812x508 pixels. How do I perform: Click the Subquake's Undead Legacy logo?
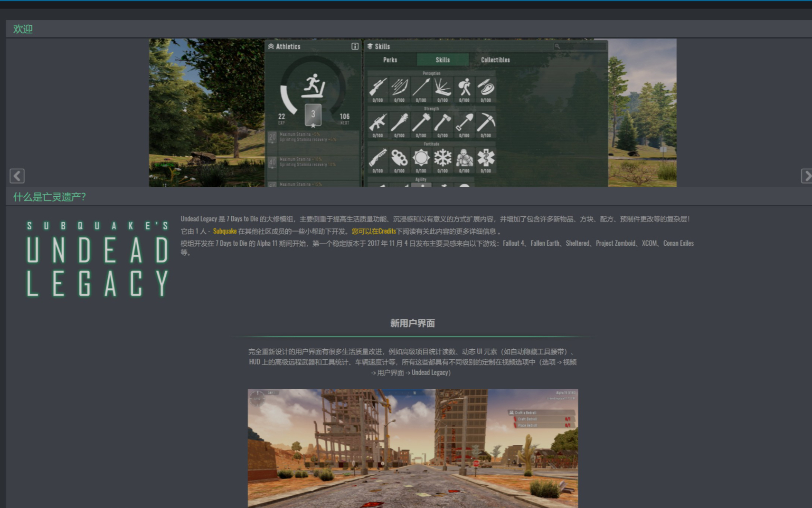pyautogui.click(x=98, y=259)
